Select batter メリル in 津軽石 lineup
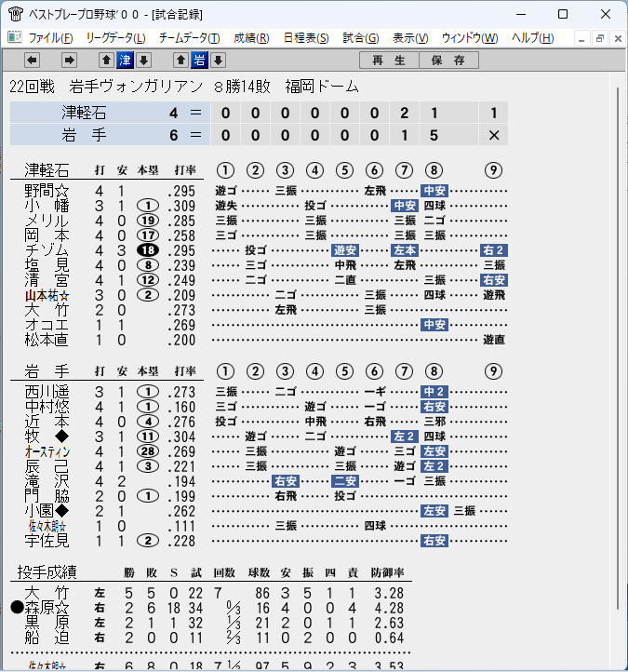Image resolution: width=628 pixels, height=672 pixels. (x=47, y=222)
